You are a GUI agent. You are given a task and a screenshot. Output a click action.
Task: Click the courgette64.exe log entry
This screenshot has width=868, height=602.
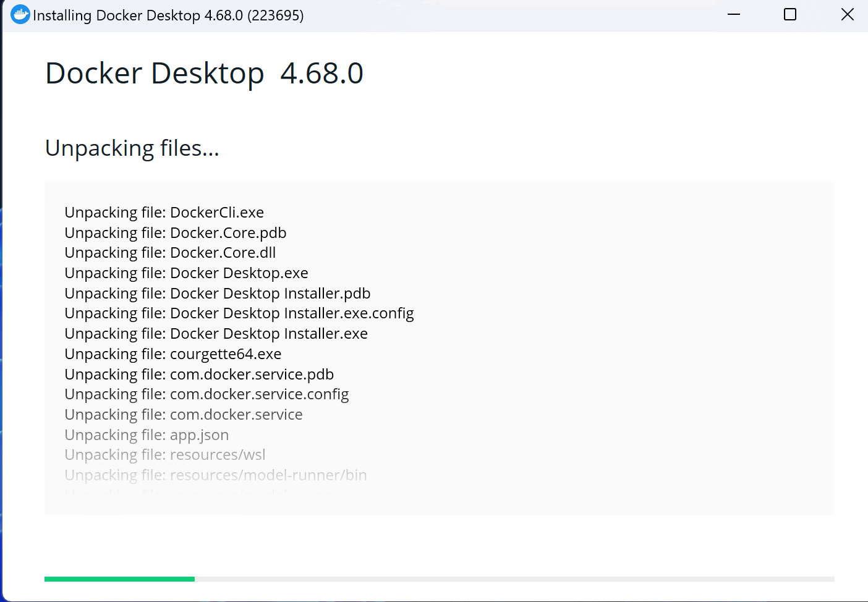pos(173,354)
